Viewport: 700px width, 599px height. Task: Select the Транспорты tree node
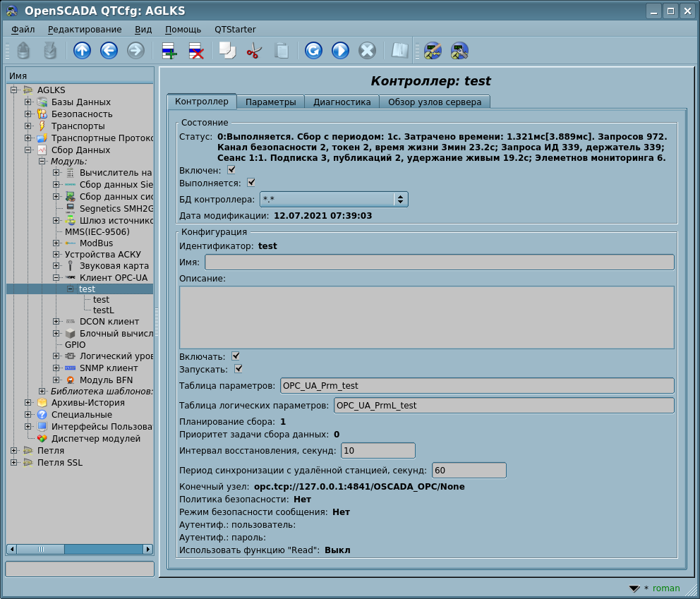tap(78, 126)
